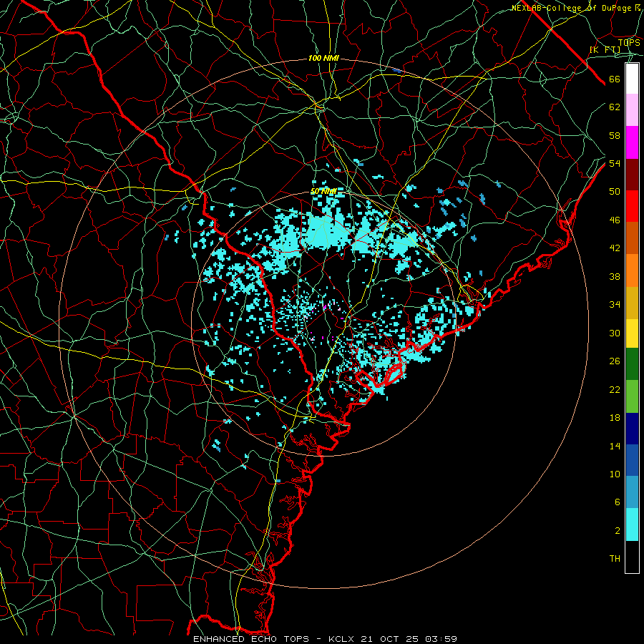Click the 42 legend value
Screen dimensions: 644x644
(x=615, y=248)
